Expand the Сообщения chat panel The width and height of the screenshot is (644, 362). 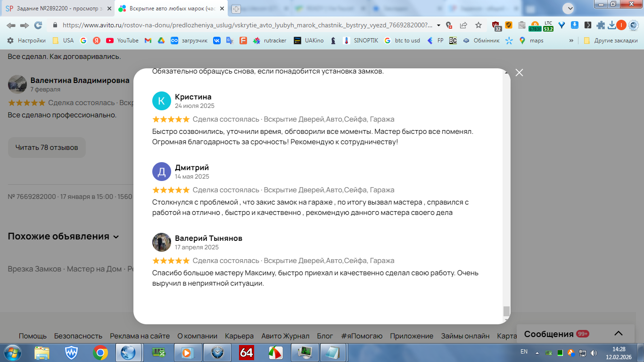coord(618,334)
